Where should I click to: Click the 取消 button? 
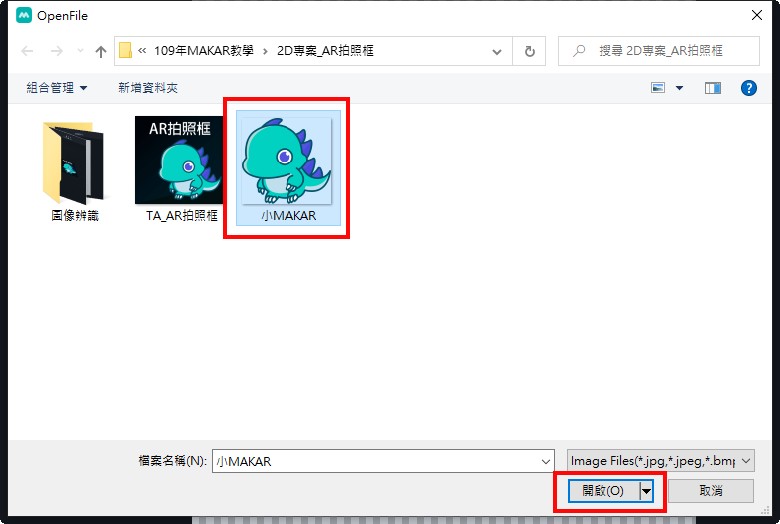pos(710,491)
